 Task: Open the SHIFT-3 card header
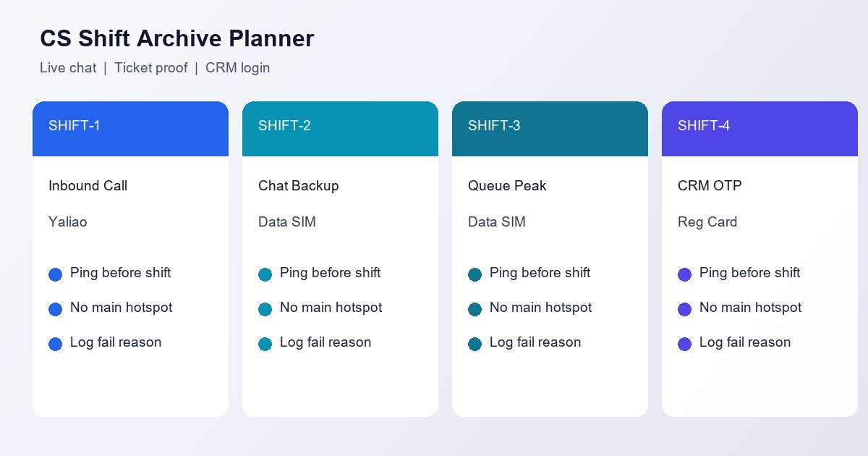point(550,129)
